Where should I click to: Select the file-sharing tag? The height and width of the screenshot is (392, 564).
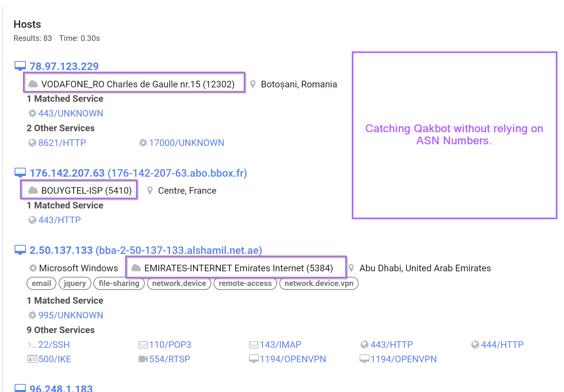click(119, 283)
